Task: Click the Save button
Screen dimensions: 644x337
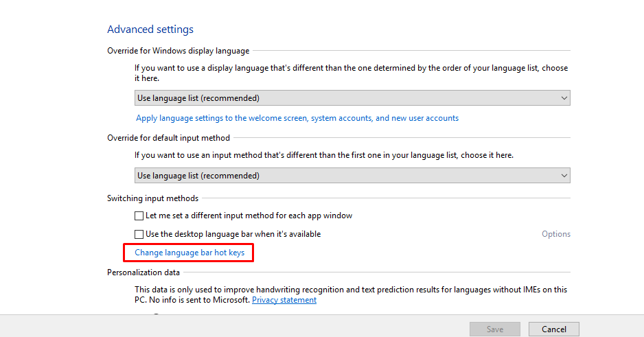Action: coord(495,329)
